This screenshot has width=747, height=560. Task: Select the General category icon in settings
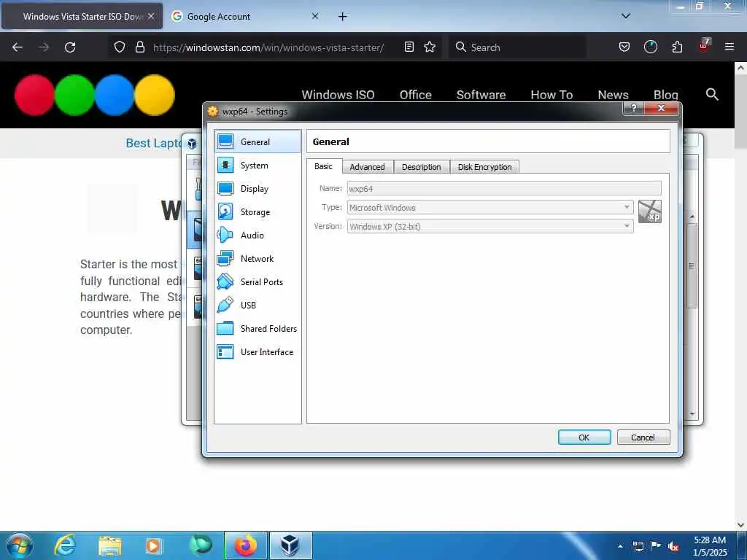point(225,141)
